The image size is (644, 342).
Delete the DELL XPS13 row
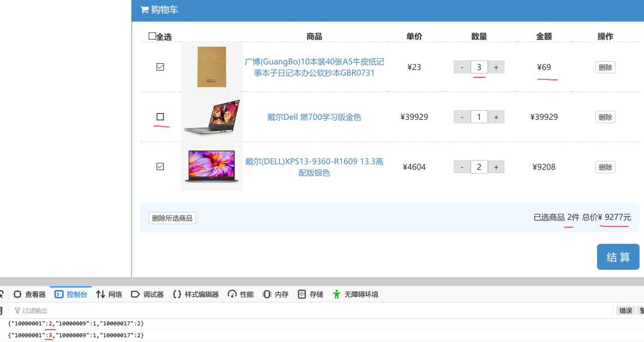[x=606, y=167]
